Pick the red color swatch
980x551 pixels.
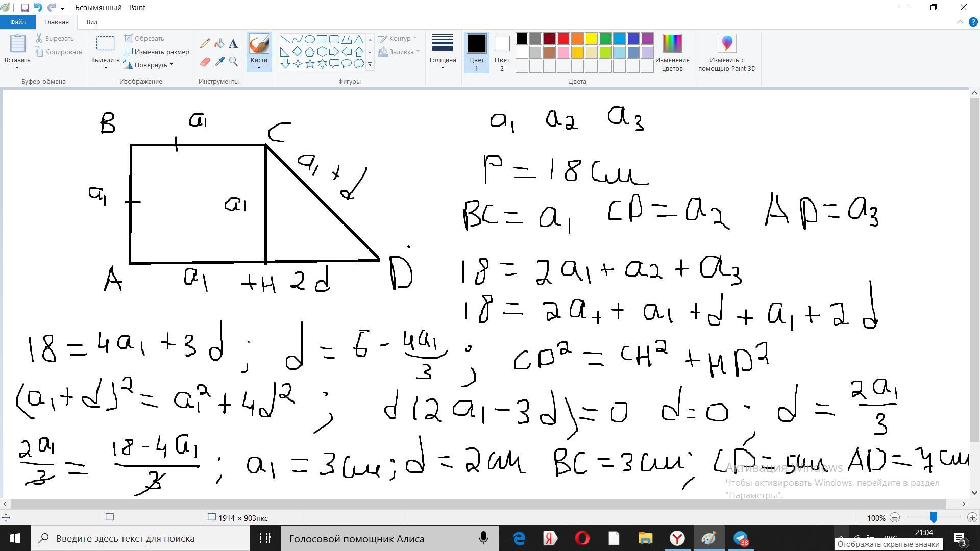[563, 39]
